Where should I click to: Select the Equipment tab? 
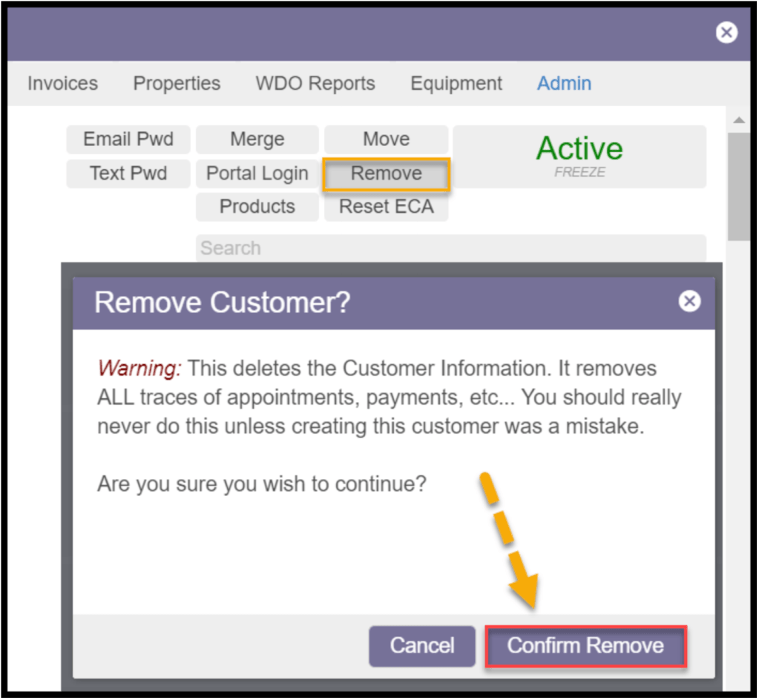[x=456, y=83]
